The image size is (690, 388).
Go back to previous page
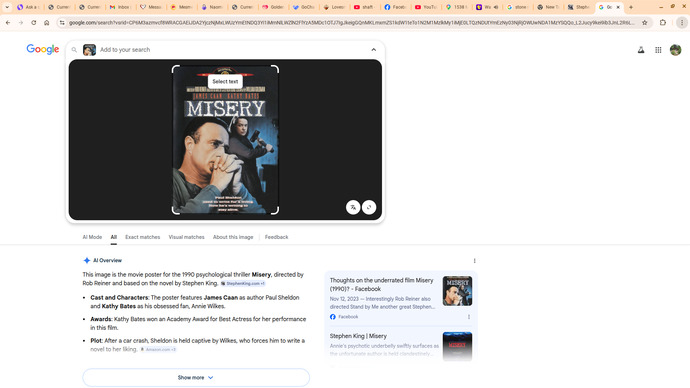click(8, 22)
